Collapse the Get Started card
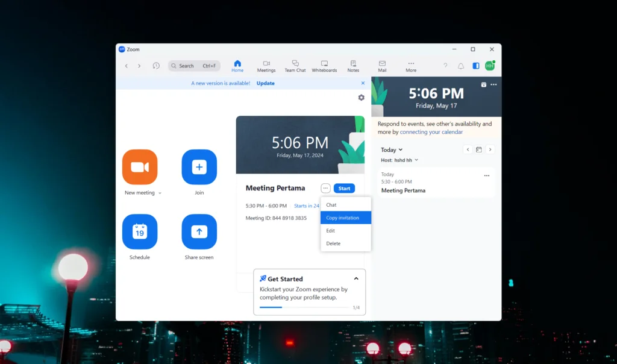617x364 pixels. (x=356, y=278)
